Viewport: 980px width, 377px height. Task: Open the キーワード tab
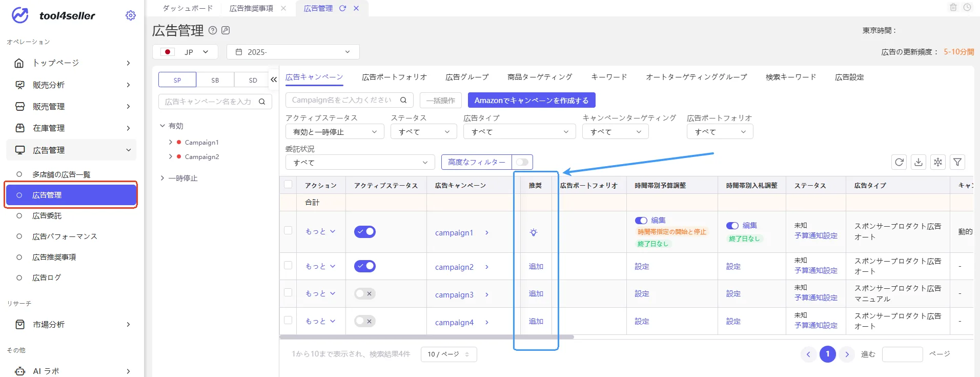[609, 77]
